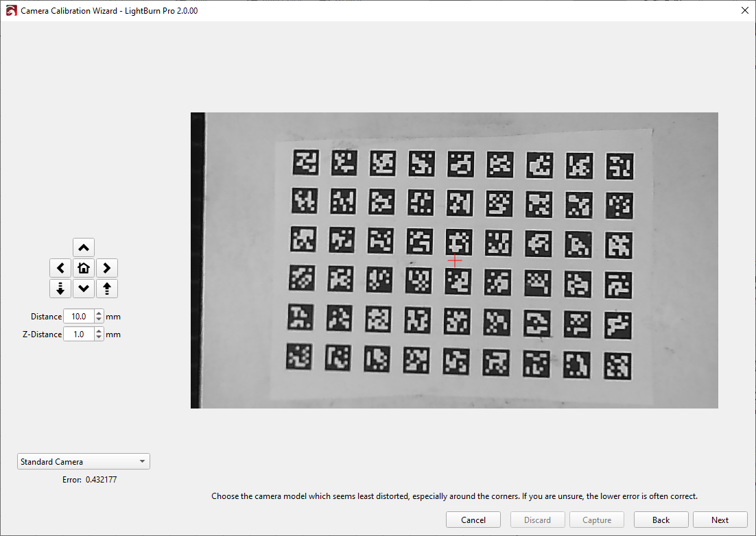Jog the laser head up

[83, 247]
